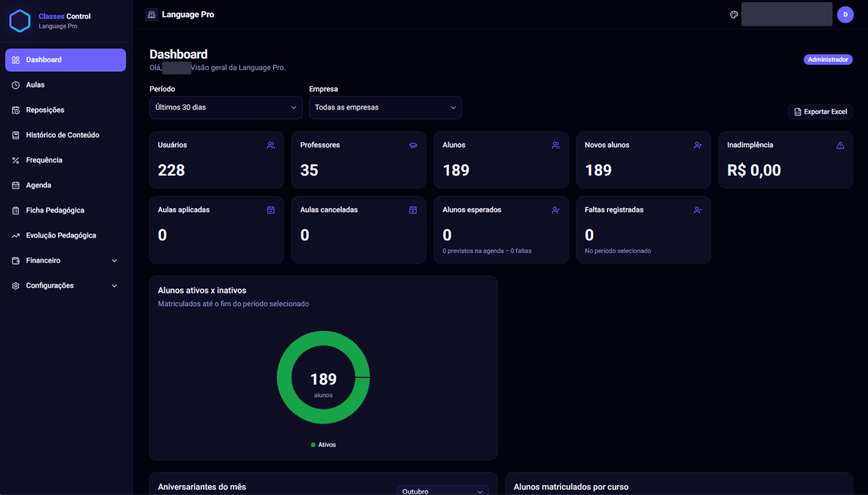868x495 pixels.
Task: Open Histórico de Conteúdo in the sidebar
Action: (65, 135)
